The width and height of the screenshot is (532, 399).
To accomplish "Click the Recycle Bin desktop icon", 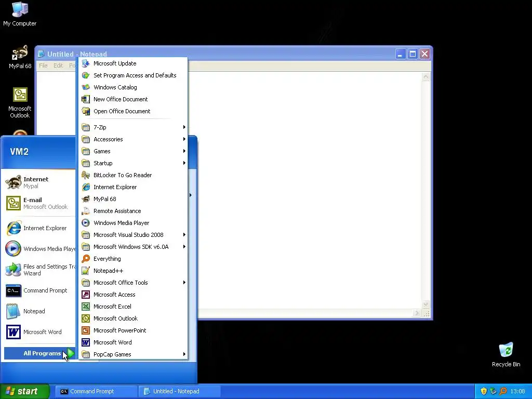I will (506, 354).
